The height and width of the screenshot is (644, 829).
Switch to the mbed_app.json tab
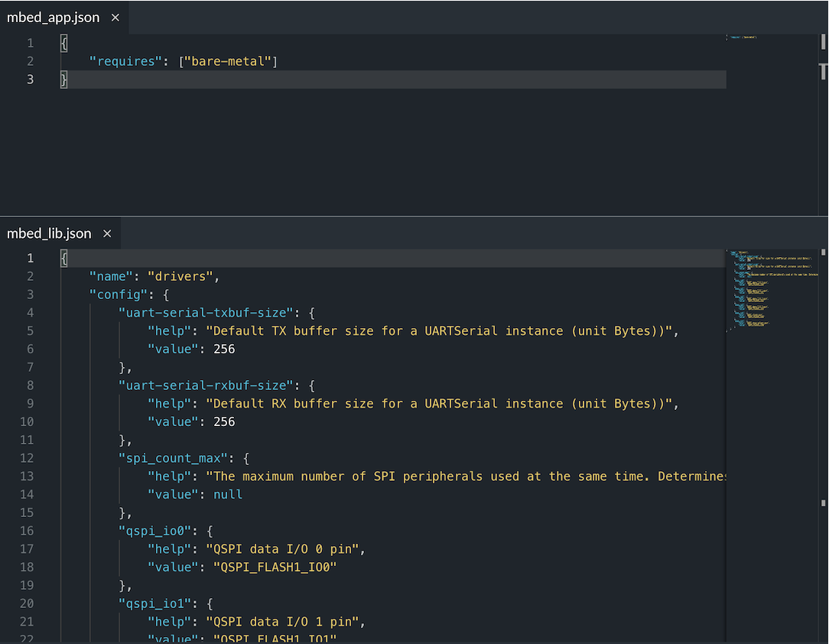[53, 17]
